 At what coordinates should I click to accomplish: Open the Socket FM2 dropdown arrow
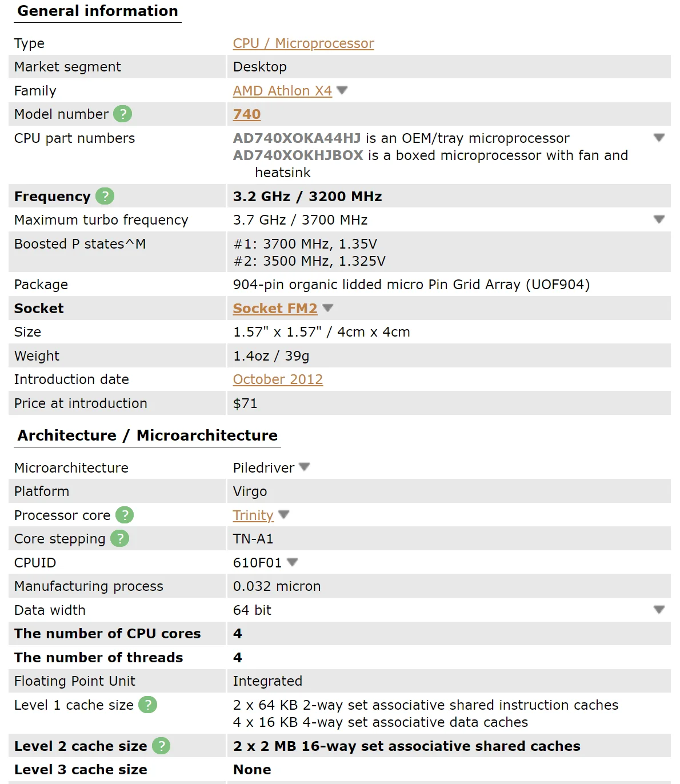coord(328,308)
